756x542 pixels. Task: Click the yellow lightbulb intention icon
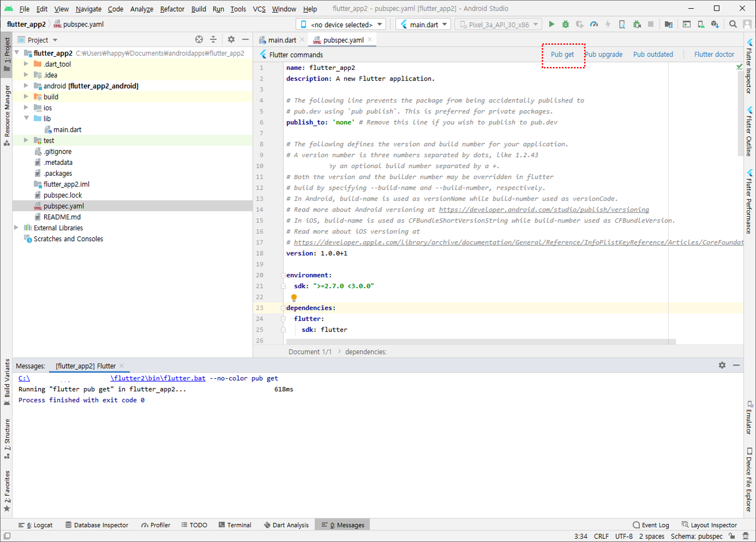point(294,297)
